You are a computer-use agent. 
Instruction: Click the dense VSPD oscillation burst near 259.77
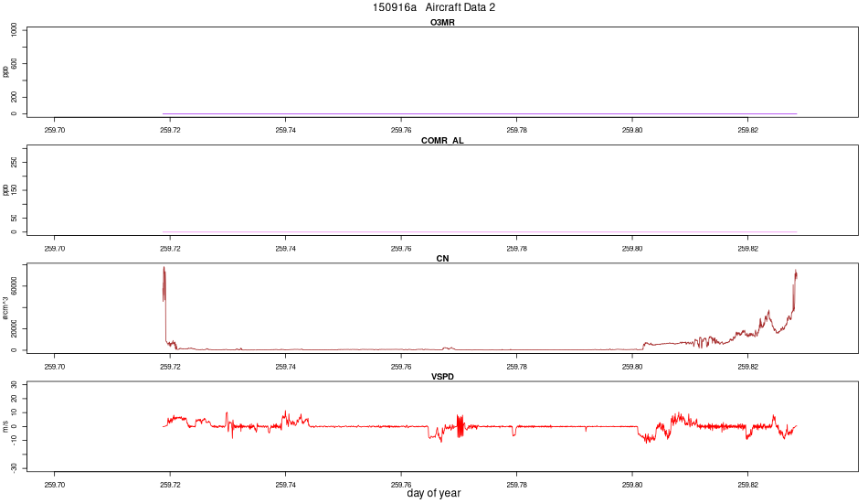[x=460, y=426]
